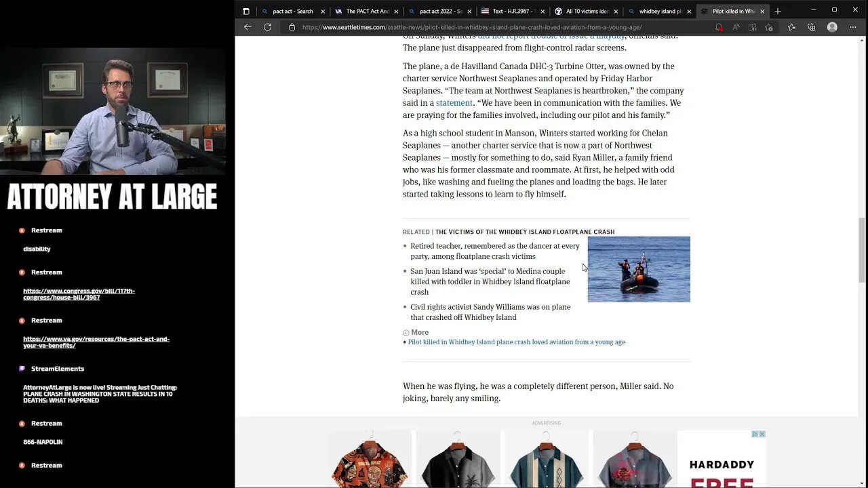
Task: Close the 'pact act 2022' tab
Action: pyautogui.click(x=469, y=12)
